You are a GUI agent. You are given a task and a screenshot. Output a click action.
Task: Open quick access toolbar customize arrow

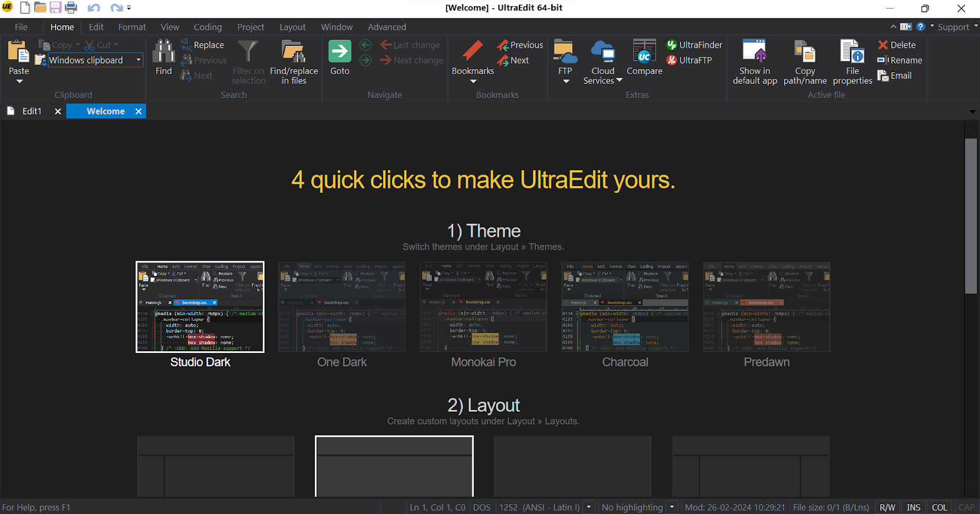[129, 8]
